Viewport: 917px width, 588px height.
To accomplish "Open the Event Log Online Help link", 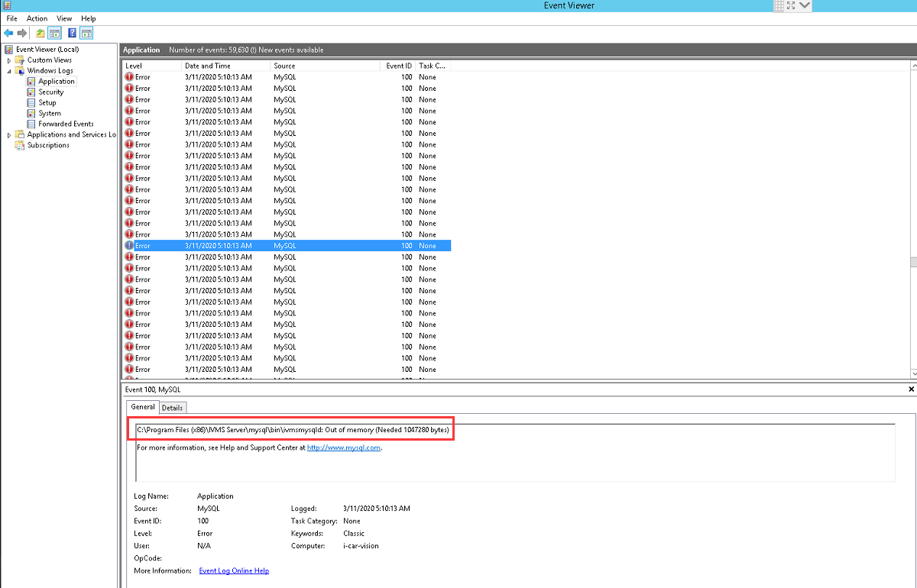I will (x=234, y=570).
